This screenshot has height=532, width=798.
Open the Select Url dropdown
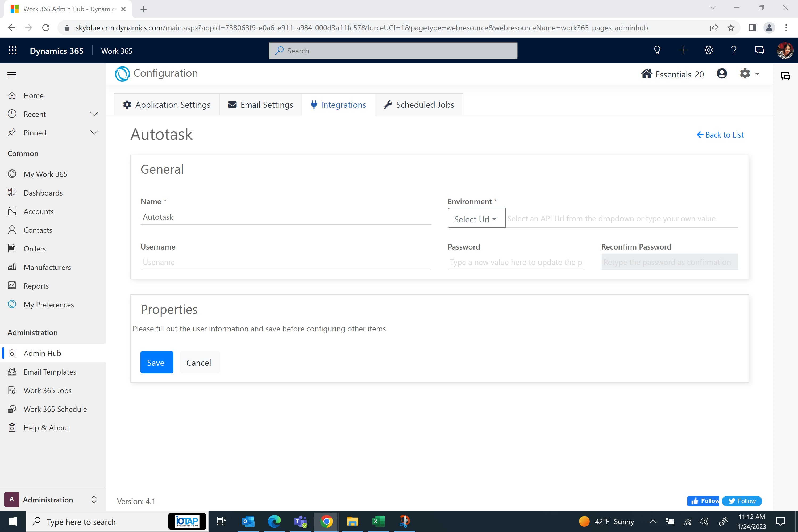pos(476,219)
